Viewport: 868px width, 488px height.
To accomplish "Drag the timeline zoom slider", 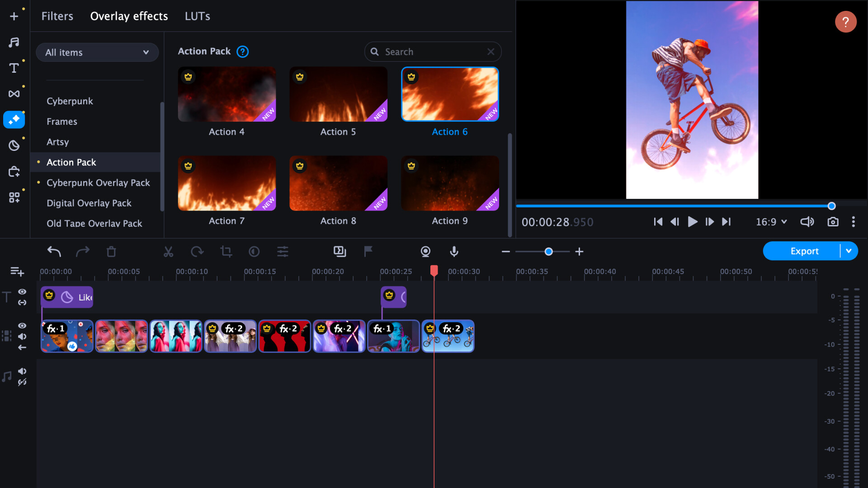I will click(x=547, y=251).
